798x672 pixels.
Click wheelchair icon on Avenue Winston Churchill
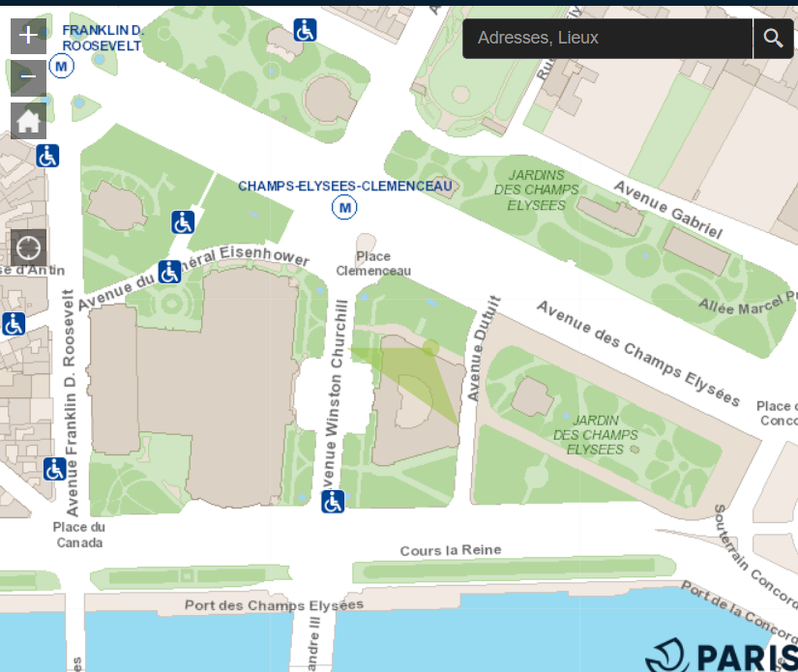[333, 502]
